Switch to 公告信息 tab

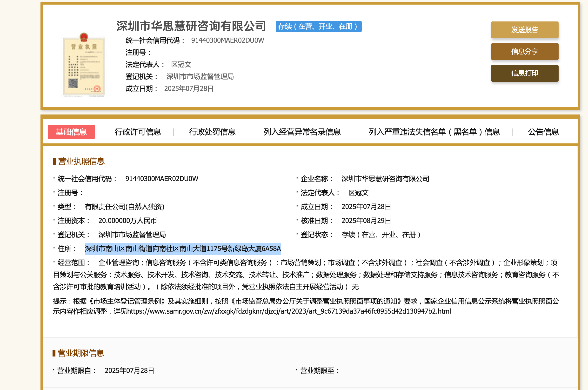click(543, 132)
